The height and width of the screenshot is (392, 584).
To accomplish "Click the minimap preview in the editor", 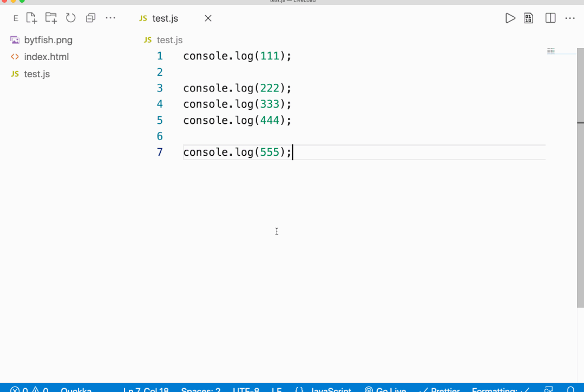I will 551,51.
